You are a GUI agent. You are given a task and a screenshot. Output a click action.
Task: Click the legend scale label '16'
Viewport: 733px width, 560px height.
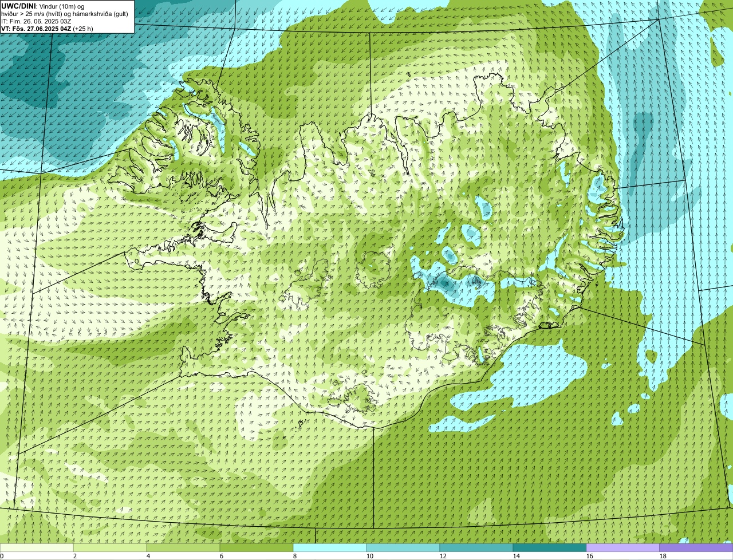pyautogui.click(x=590, y=556)
